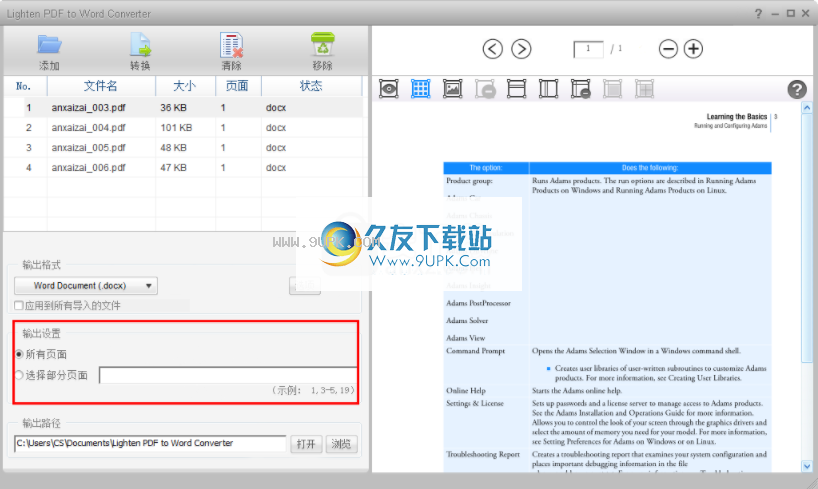Screen dimensions: 818x489
Task: Click the preview scrollbar down arrow
Action: pos(807,466)
